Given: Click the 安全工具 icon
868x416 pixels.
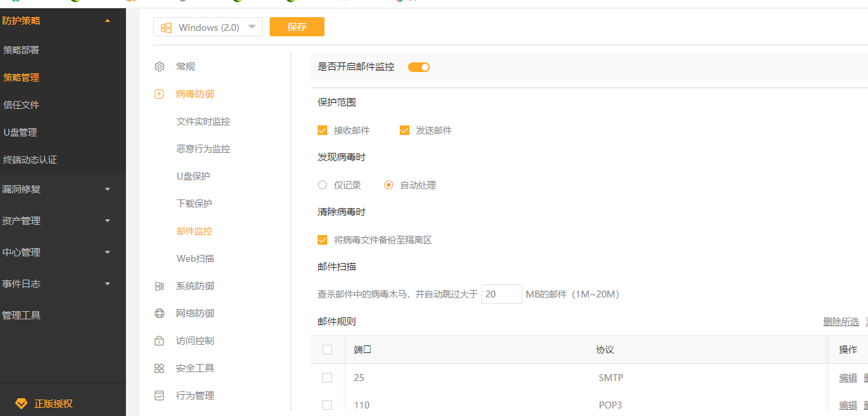Looking at the screenshot, I should pyautogui.click(x=159, y=368).
